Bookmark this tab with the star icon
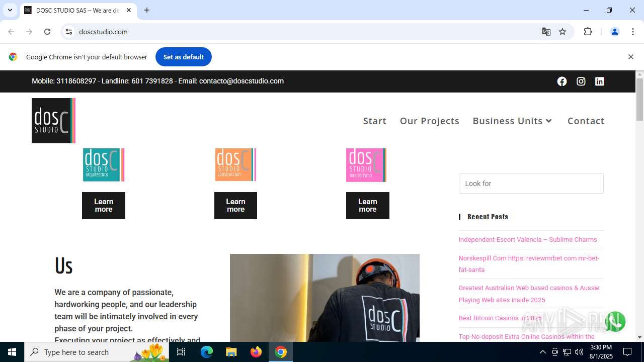Screen dimensions: 644x362 pyautogui.click(x=562, y=32)
